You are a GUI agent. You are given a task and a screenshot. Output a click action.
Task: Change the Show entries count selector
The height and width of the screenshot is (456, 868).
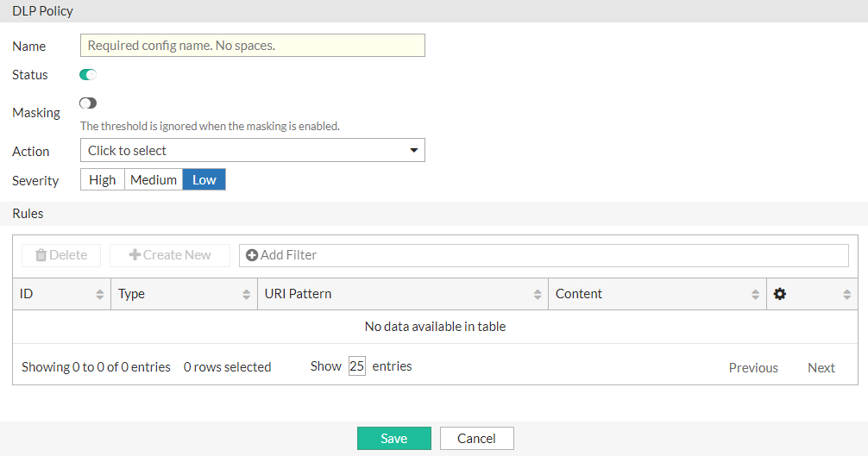357,366
